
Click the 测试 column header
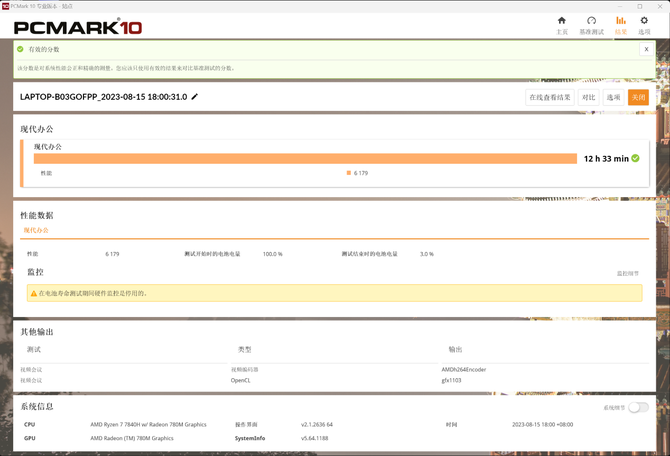34,350
